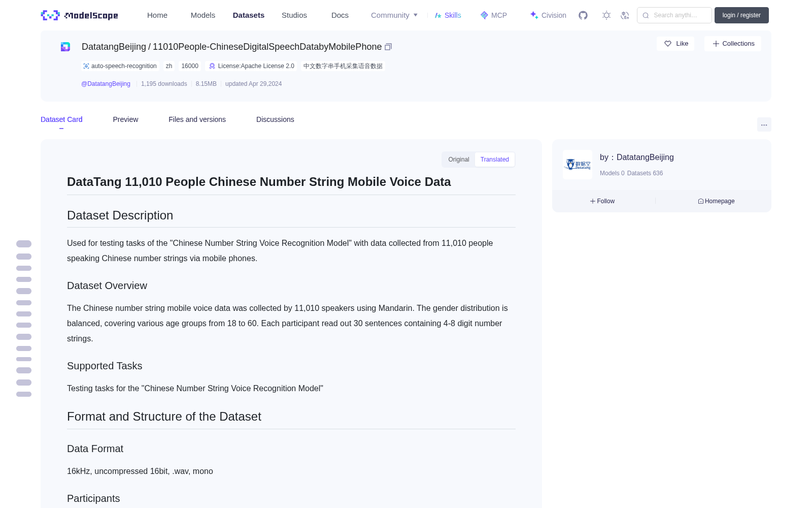This screenshot has width=812, height=508.
Task: Go to the Discussions tab
Action: (275, 119)
